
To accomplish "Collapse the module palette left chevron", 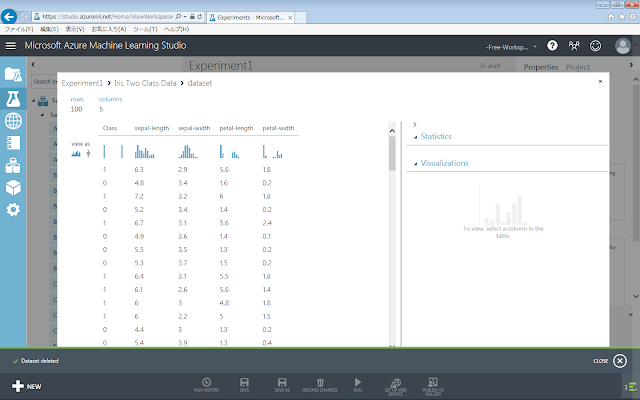I will [33, 64].
